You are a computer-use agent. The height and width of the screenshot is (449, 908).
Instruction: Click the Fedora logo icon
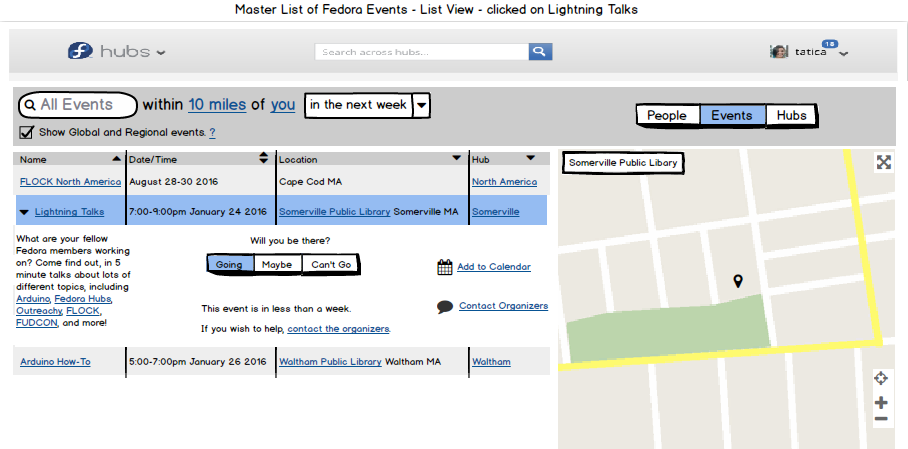(80, 51)
